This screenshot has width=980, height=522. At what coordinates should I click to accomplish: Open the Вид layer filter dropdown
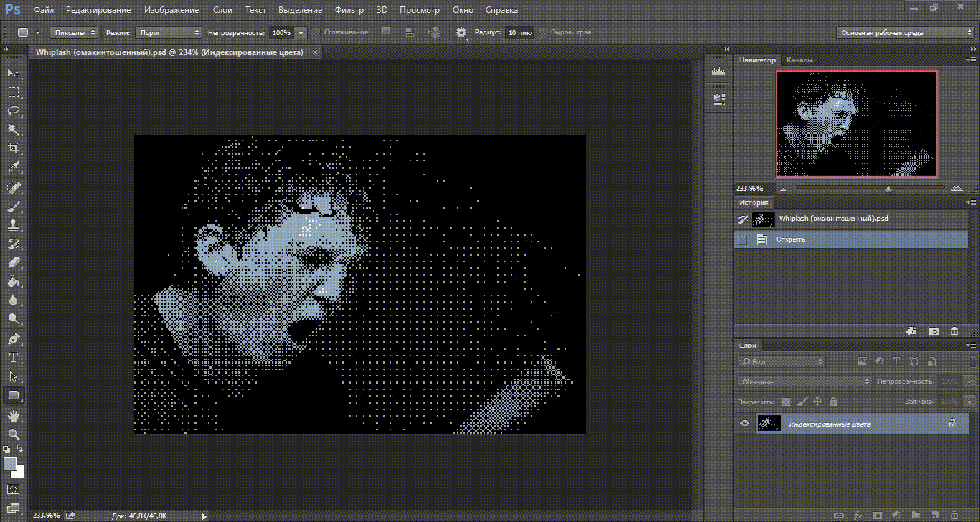(x=782, y=361)
